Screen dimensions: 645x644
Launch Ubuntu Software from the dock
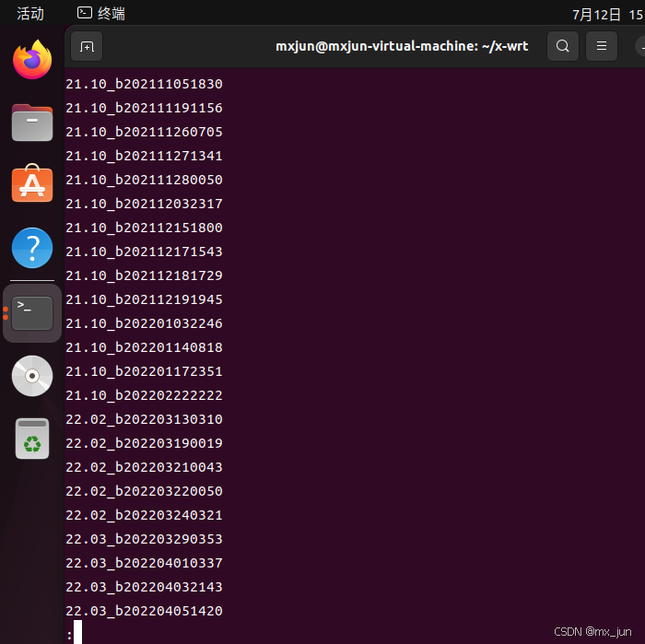(x=32, y=183)
